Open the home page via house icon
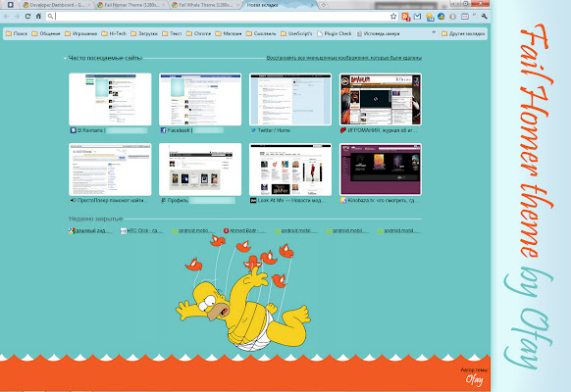The height and width of the screenshot is (392, 571). pos(38,16)
